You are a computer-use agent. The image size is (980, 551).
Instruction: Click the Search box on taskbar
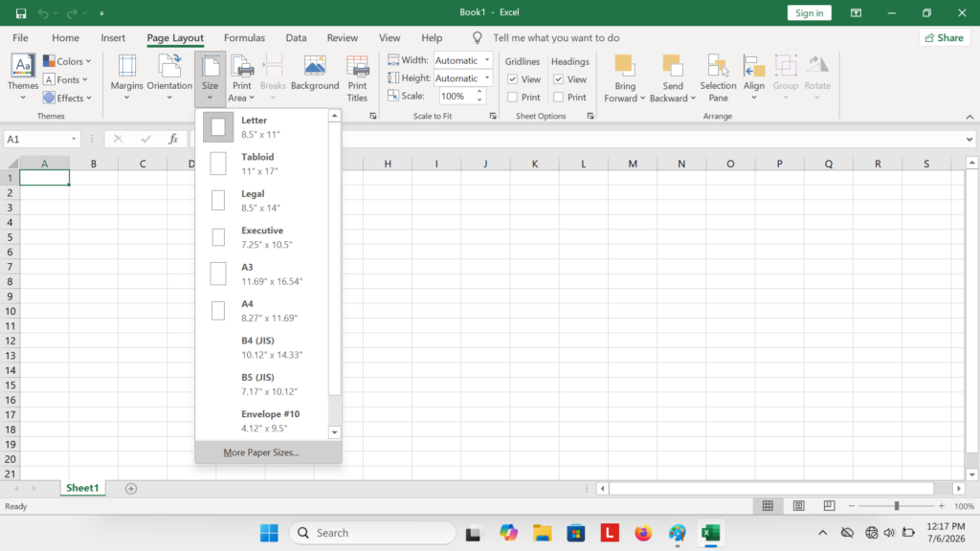372,533
